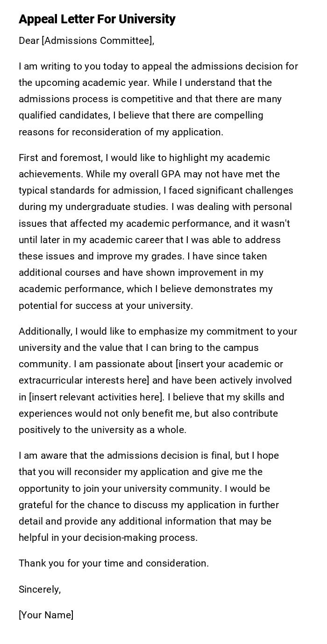Click the "Appeal Letter For University" title
The image size is (327, 644).
97,19
